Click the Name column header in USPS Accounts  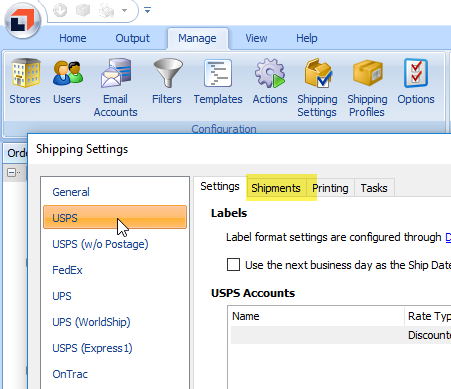point(317,316)
